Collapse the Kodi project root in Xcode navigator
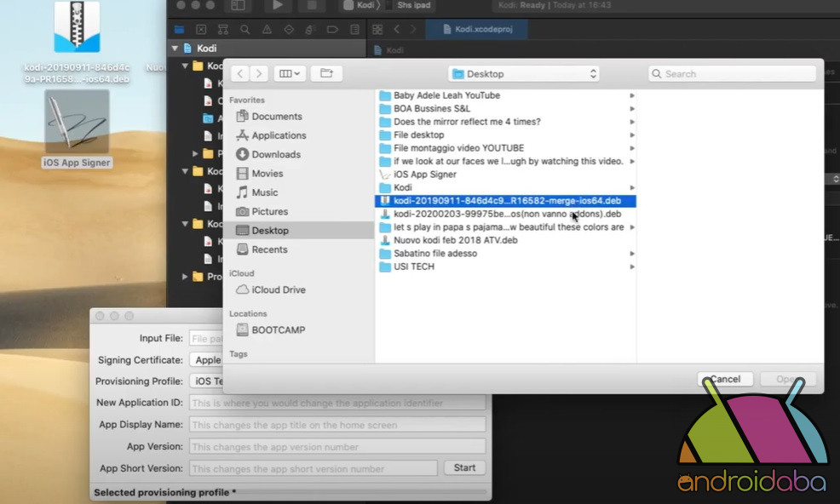Image resolution: width=840 pixels, height=504 pixels. 175,49
